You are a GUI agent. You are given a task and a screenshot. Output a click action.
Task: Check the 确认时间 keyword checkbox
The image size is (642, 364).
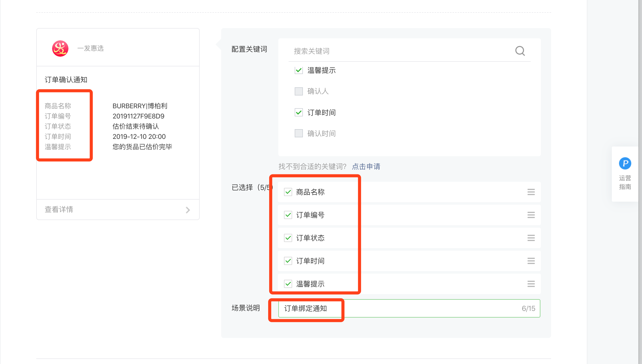click(299, 133)
